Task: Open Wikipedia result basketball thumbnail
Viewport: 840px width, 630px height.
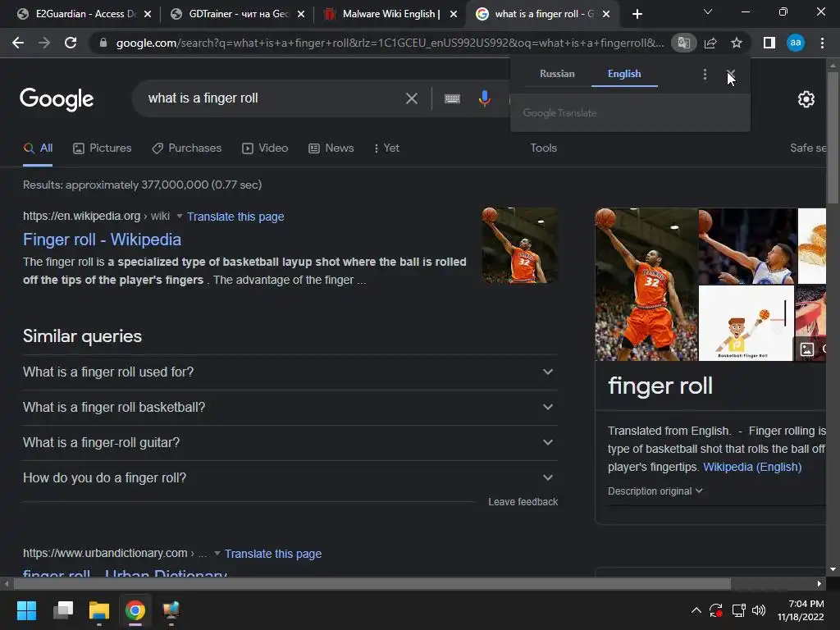Action: [x=519, y=245]
